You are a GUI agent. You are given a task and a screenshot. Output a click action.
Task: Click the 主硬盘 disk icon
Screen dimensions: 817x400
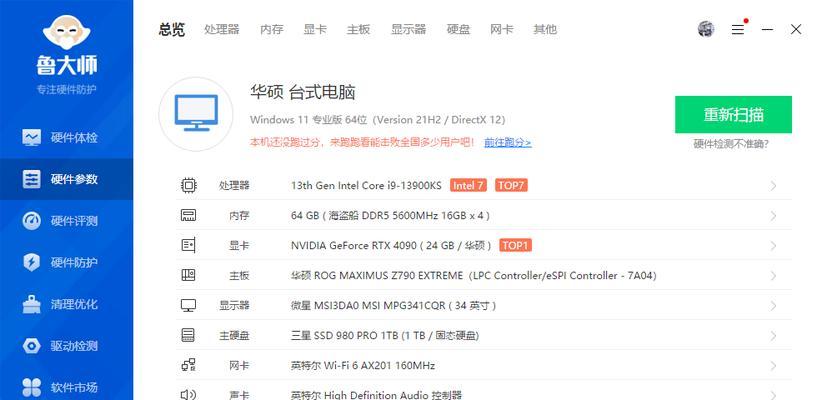point(189,335)
